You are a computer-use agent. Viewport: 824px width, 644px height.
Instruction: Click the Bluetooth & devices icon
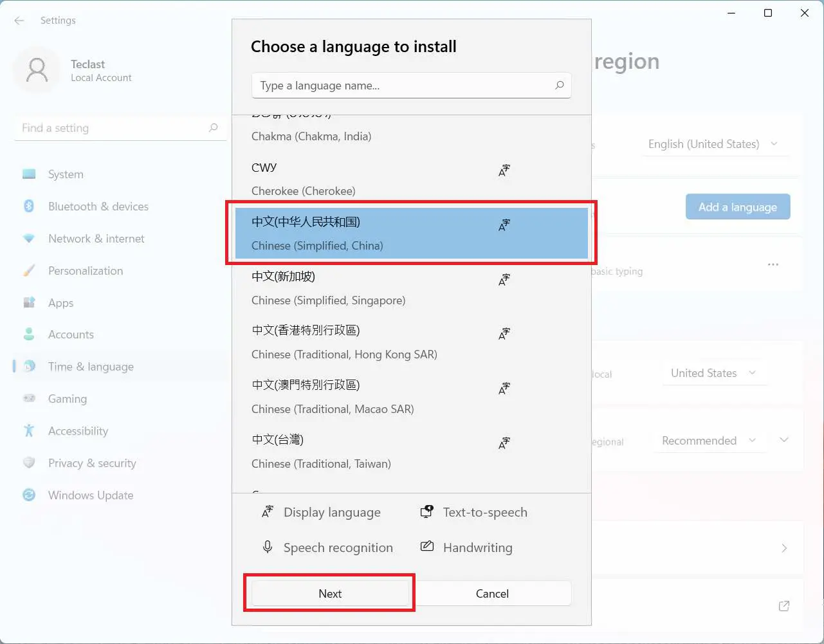29,206
